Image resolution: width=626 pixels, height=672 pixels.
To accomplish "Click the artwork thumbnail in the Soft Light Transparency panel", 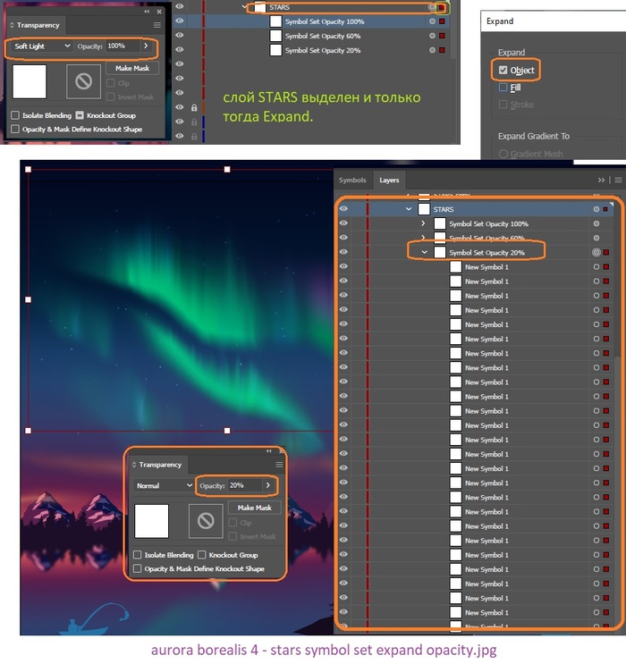I will click(30, 81).
